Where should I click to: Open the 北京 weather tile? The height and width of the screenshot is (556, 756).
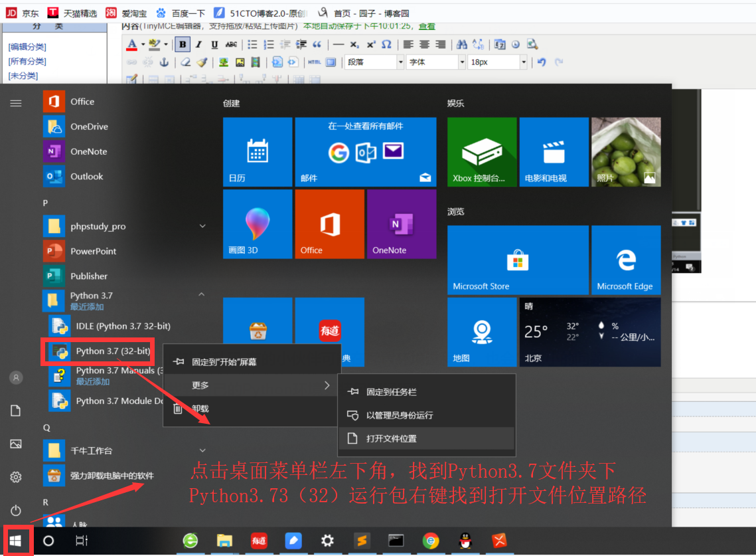(590, 332)
